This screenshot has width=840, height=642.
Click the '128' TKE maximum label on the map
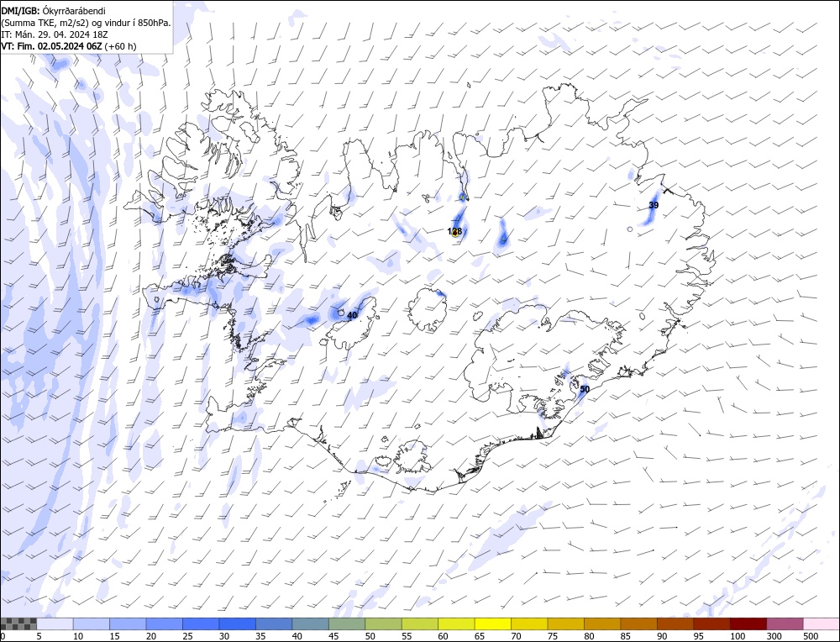454,231
